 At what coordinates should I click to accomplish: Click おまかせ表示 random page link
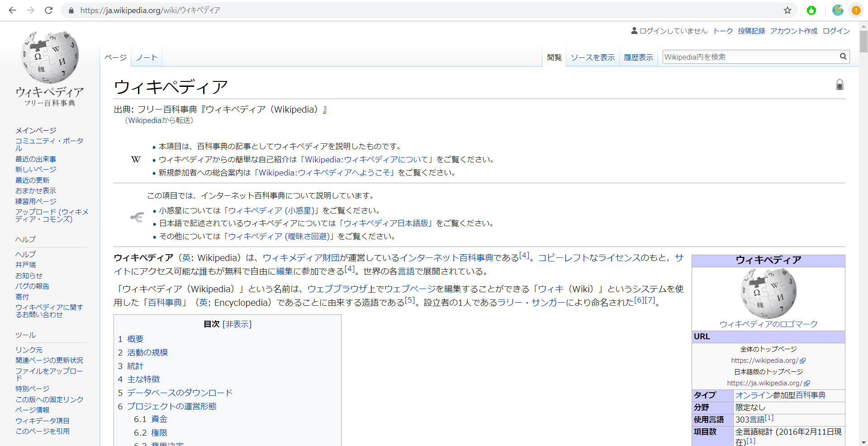[36, 190]
